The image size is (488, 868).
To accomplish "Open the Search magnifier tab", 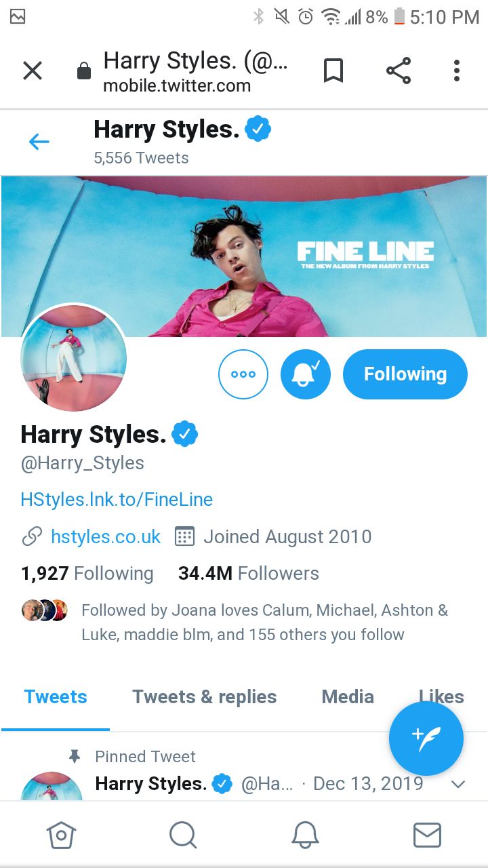I will [183, 835].
